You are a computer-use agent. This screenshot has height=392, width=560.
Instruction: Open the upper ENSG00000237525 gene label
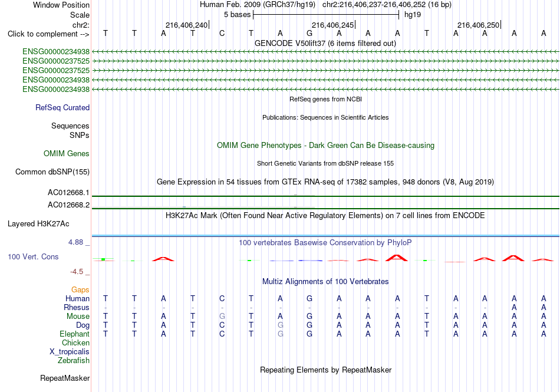click(56, 61)
